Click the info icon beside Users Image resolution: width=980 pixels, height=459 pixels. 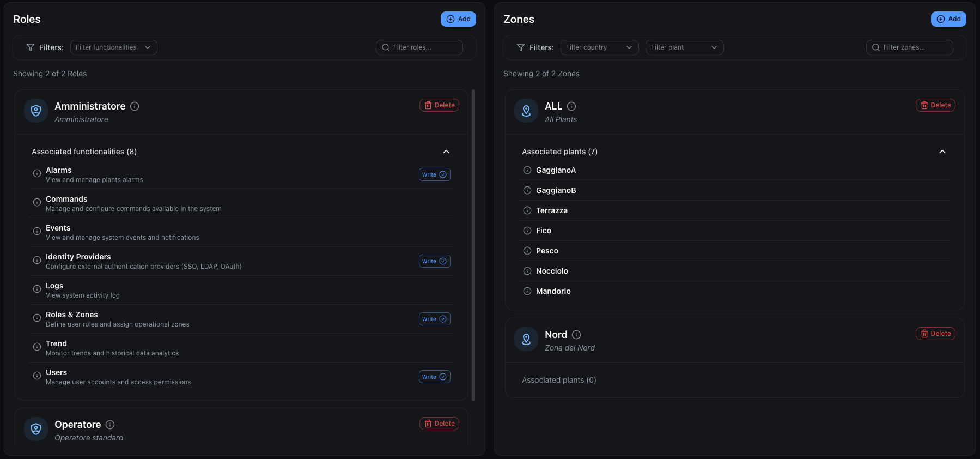pos(37,376)
